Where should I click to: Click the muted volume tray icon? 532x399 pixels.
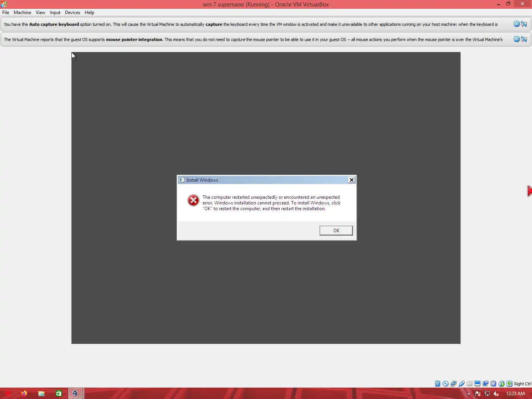tap(496, 394)
